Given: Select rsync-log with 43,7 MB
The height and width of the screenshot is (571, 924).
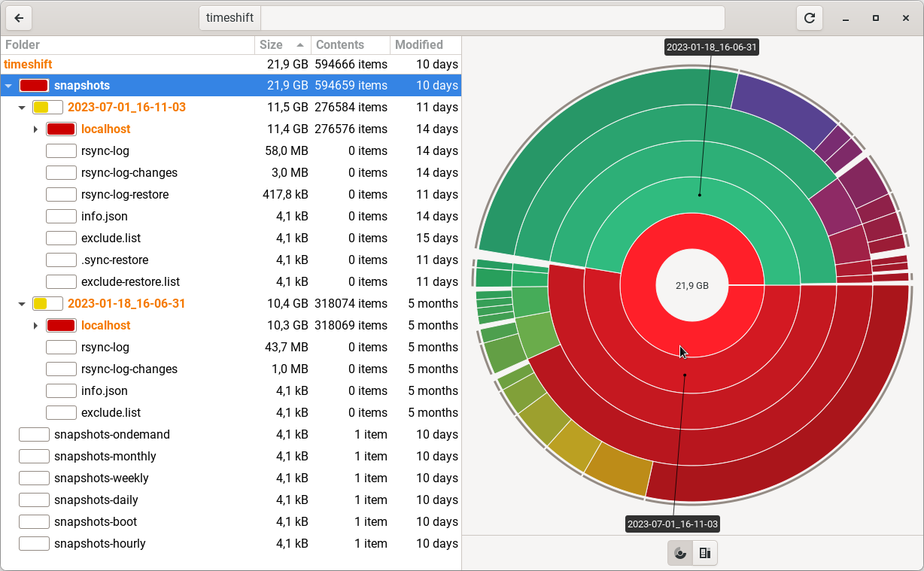Looking at the screenshot, I should click(230, 348).
